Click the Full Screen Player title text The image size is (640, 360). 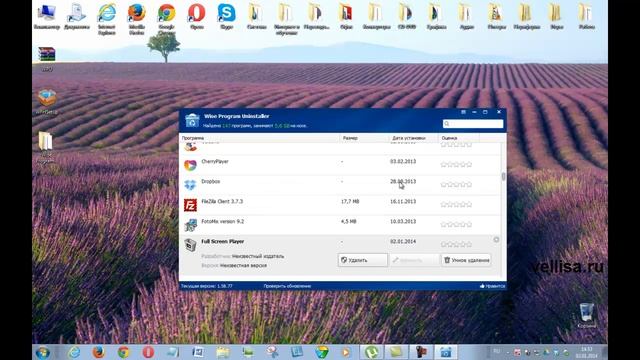tap(222, 241)
